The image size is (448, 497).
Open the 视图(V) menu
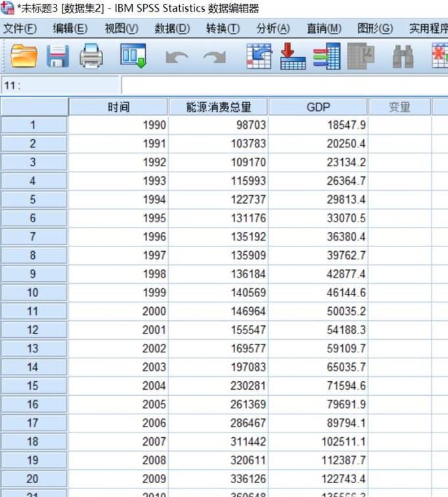tap(122, 29)
